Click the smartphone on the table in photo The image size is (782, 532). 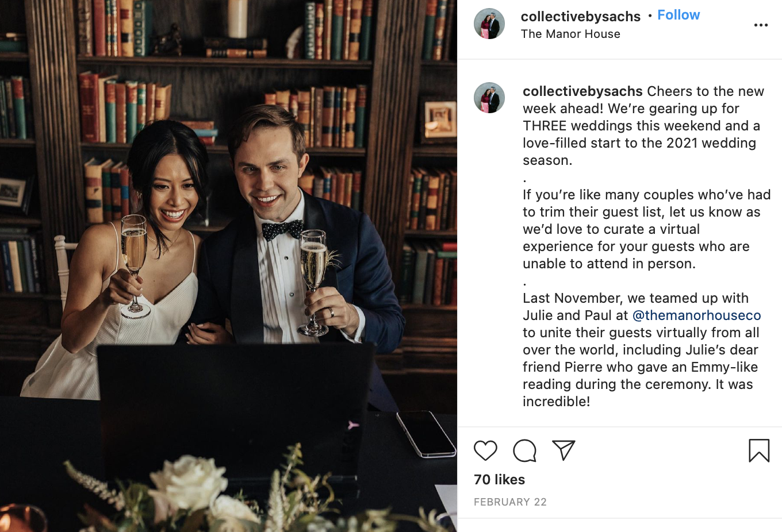tap(425, 434)
